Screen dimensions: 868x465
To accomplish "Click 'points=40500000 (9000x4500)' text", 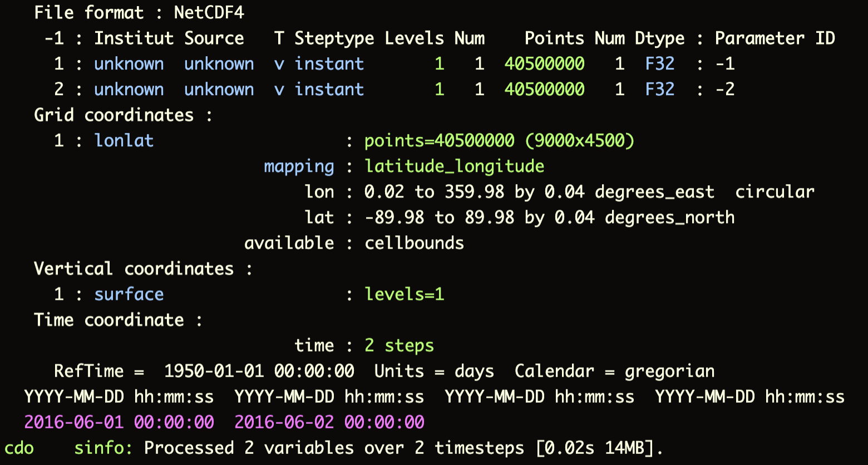I will point(499,141).
